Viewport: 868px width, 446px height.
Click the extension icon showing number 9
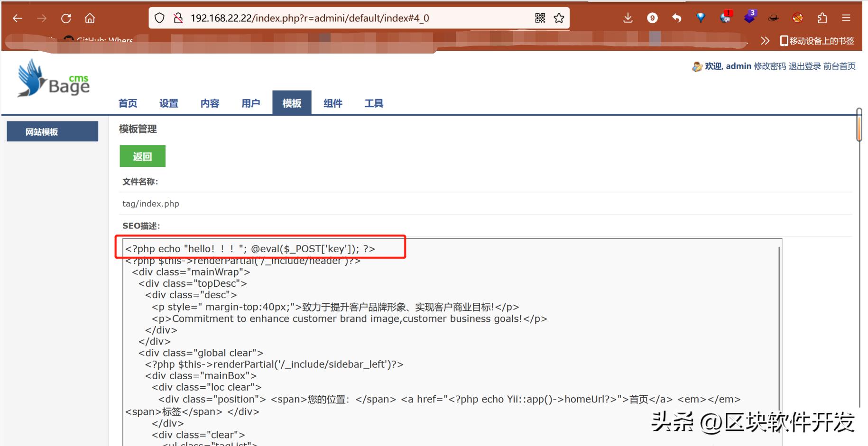pyautogui.click(x=652, y=18)
